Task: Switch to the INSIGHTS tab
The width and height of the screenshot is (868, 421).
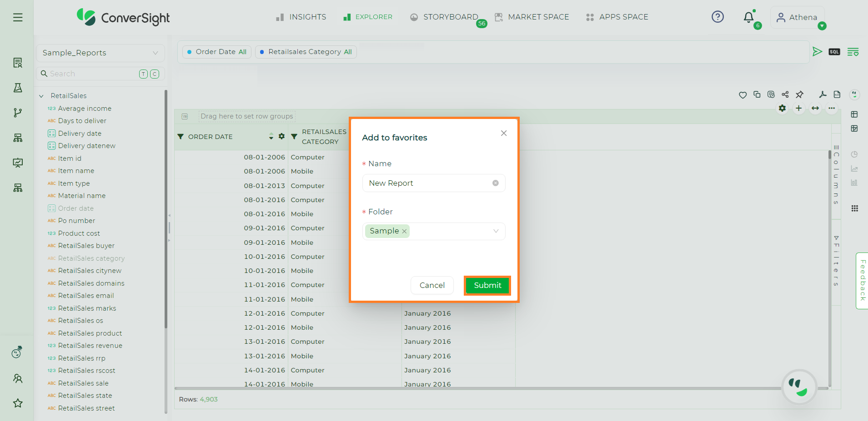Action: (x=301, y=17)
